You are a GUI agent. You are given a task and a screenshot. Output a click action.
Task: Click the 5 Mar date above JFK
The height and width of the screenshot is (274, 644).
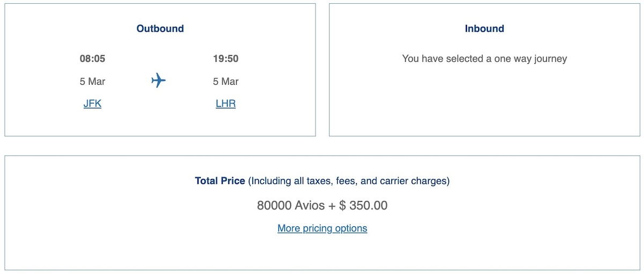[92, 82]
